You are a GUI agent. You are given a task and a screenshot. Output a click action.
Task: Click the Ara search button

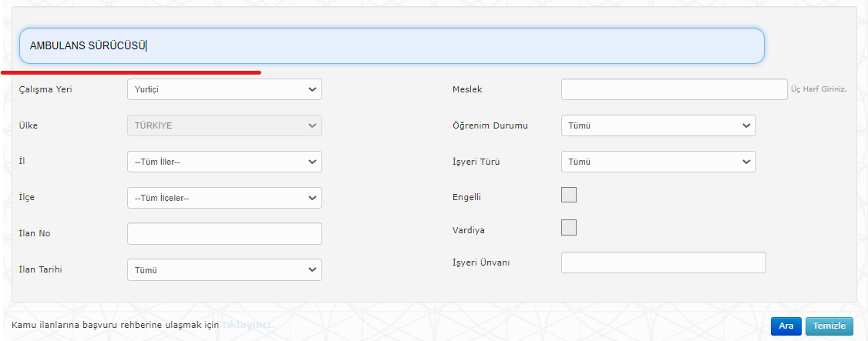786,326
